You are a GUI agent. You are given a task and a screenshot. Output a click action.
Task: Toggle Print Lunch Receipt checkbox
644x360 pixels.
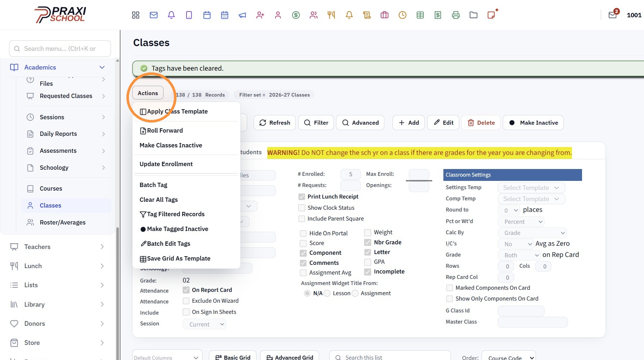click(302, 197)
